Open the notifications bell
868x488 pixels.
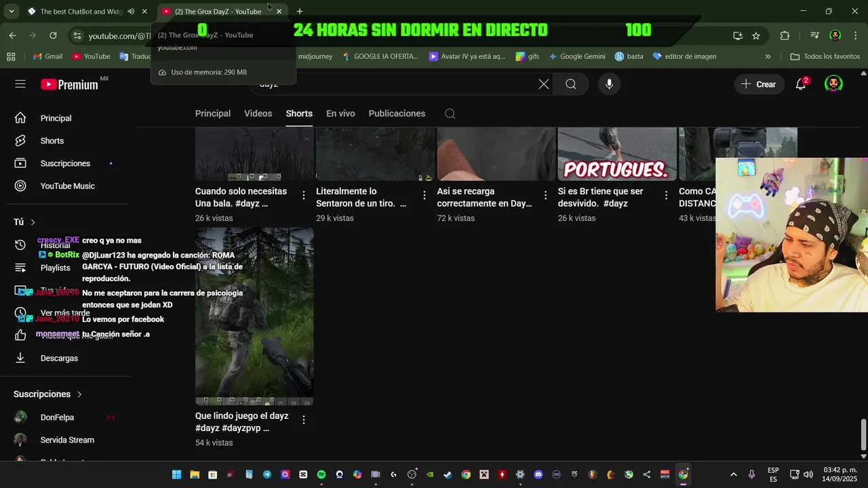point(801,84)
